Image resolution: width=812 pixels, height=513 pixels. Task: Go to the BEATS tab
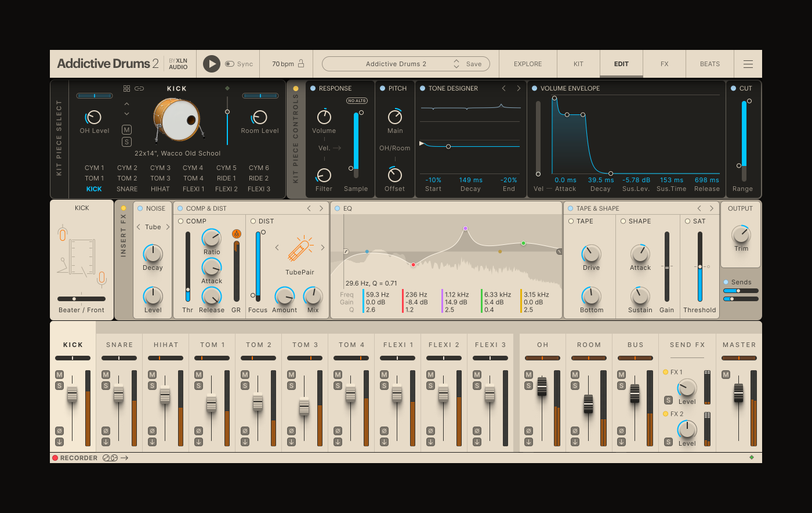click(x=710, y=64)
